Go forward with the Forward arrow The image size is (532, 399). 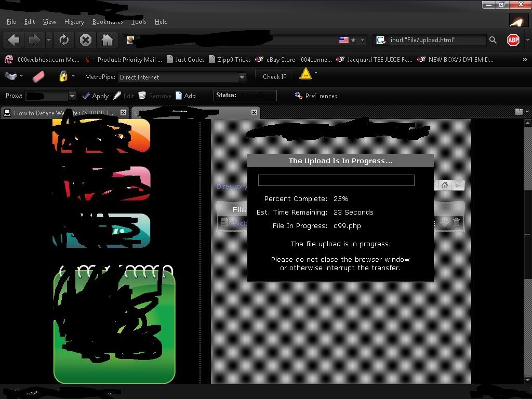[x=34, y=40]
